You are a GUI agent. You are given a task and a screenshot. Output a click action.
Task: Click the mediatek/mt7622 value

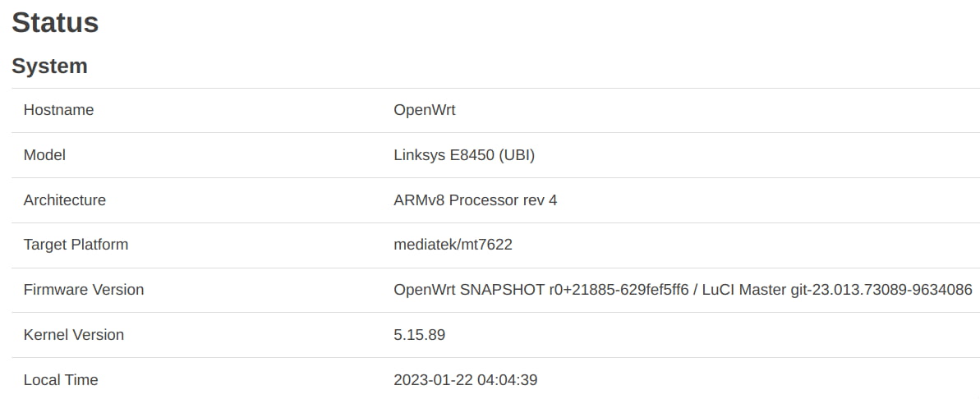click(453, 244)
